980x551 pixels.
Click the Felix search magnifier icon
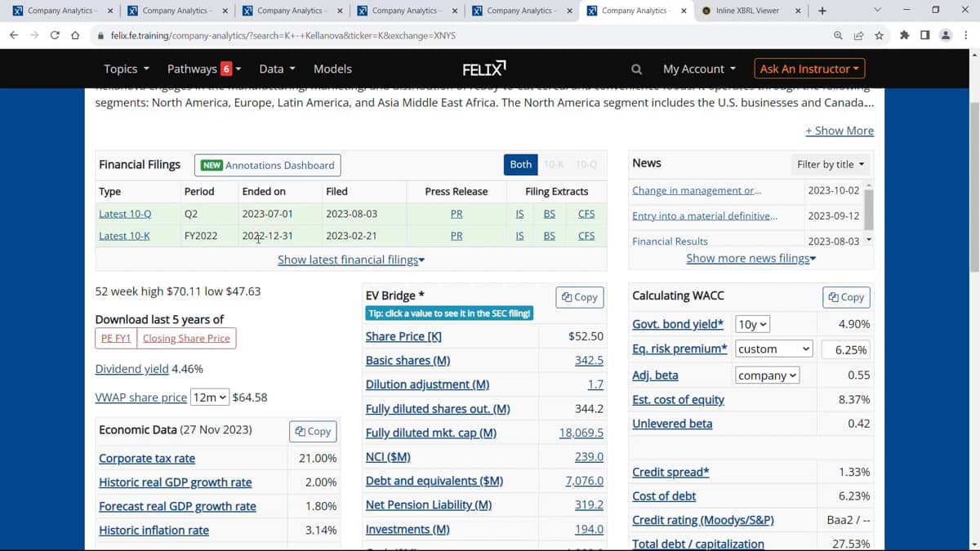click(x=636, y=69)
